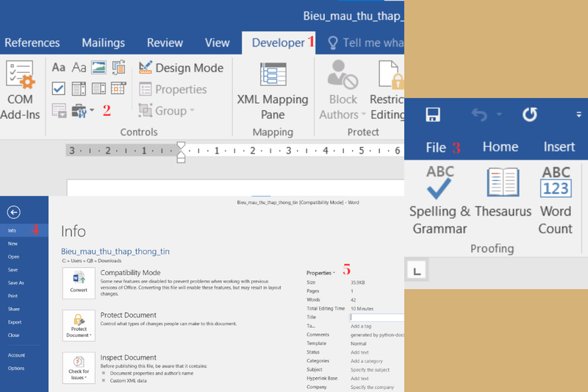
Task: Click the Status Add text field
Action: click(359, 352)
